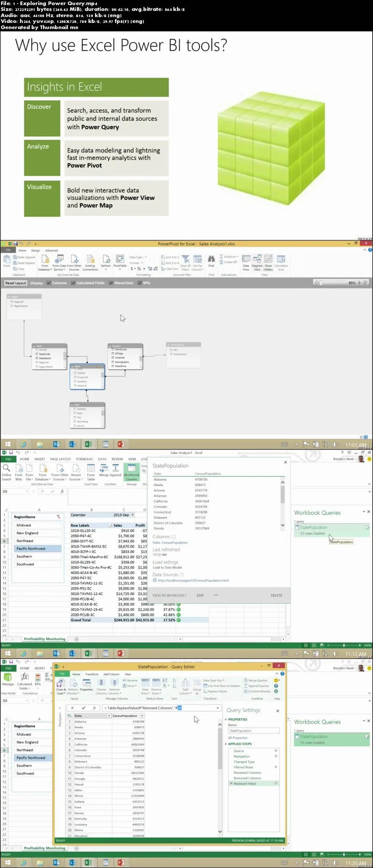
Task: Toggle Use First Row As Headers
Action: coord(221,686)
